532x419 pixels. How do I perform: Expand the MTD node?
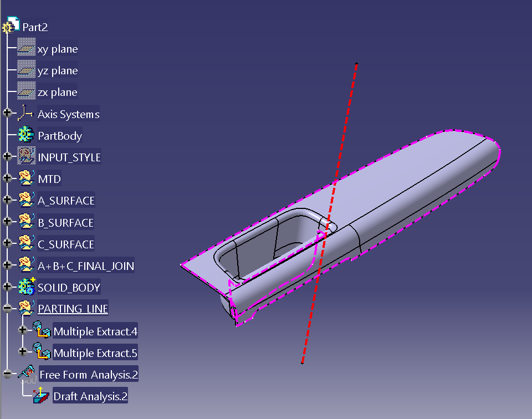7,178
